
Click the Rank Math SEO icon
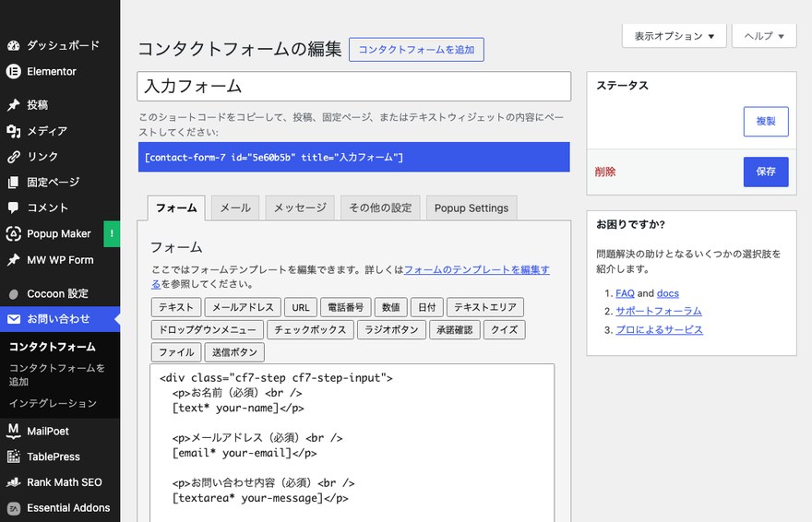click(x=14, y=482)
